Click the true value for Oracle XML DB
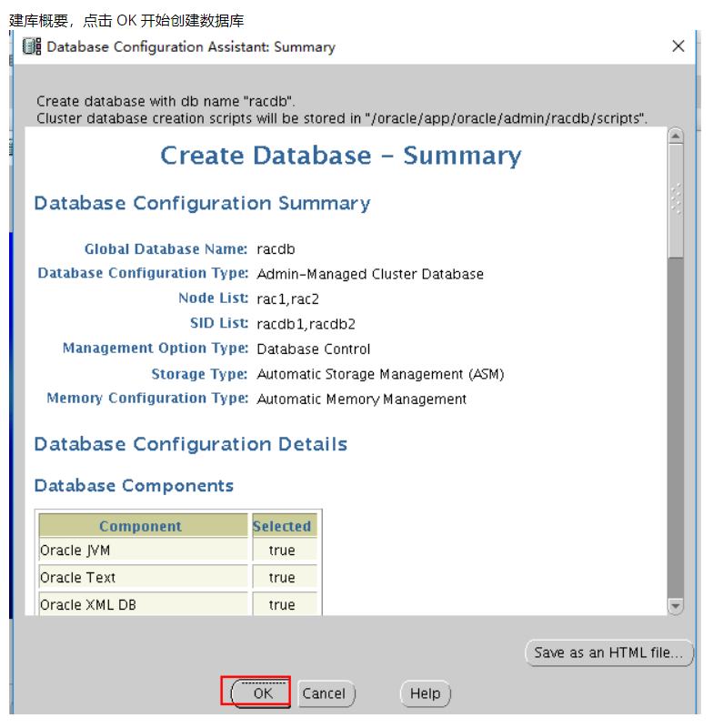The height and width of the screenshot is (728, 713). pos(282,604)
